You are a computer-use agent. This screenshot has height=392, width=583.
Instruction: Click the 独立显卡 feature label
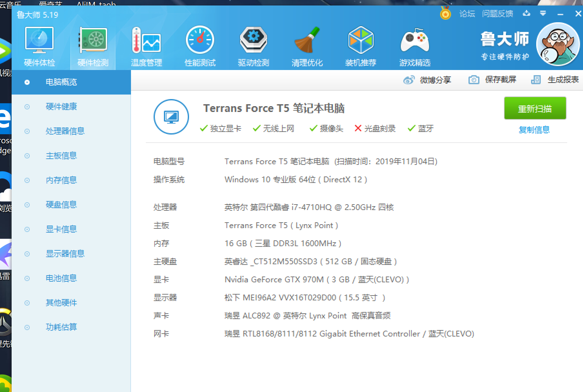226,128
